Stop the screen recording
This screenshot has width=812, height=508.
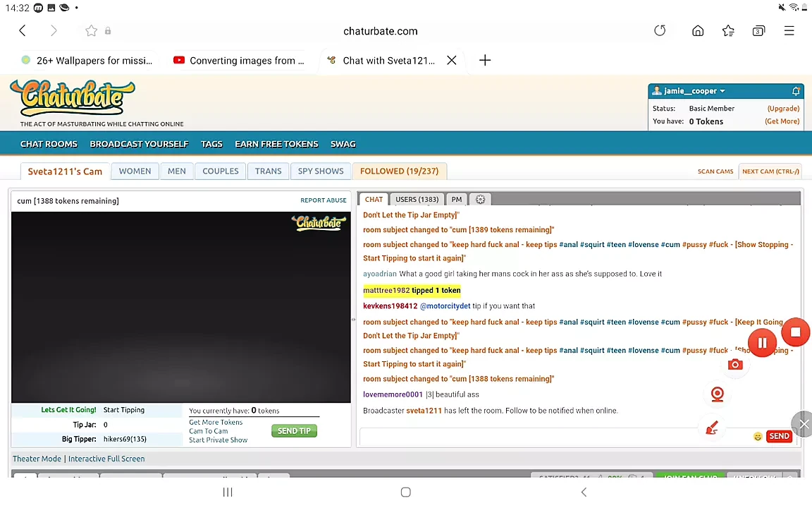coord(796,332)
